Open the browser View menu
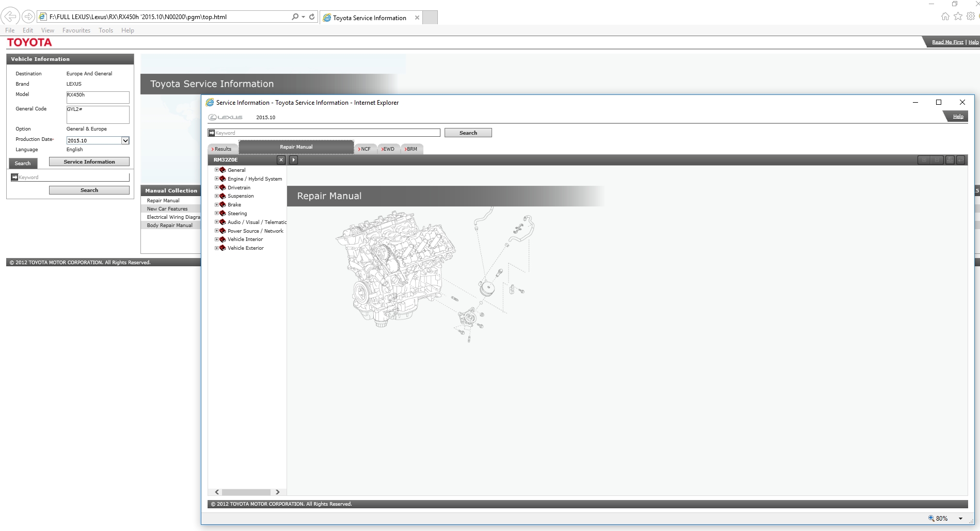This screenshot has height=531, width=980. [48, 30]
